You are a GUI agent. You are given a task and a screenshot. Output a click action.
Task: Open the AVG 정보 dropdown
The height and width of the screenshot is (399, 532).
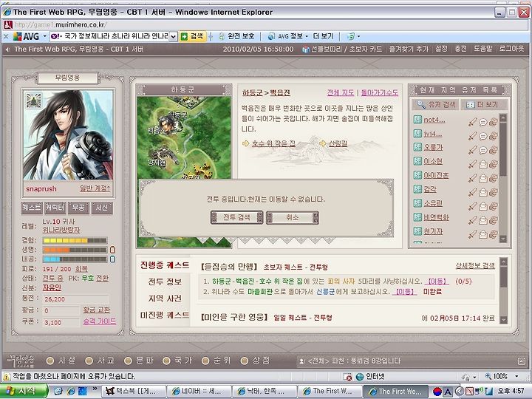tap(307, 36)
